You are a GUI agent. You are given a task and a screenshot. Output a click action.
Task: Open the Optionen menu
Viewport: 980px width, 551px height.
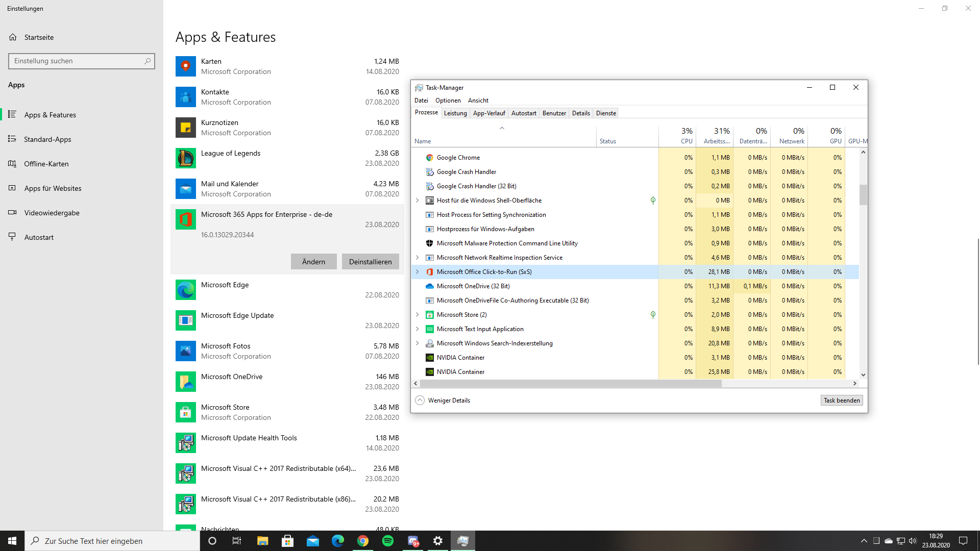click(x=448, y=101)
